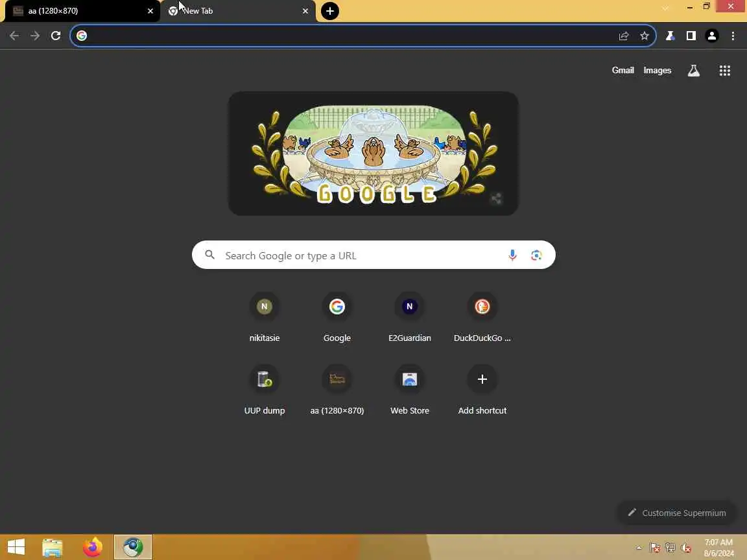This screenshot has height=560, width=747.
Task: Open the Web Store shortcut
Action: pos(410,390)
